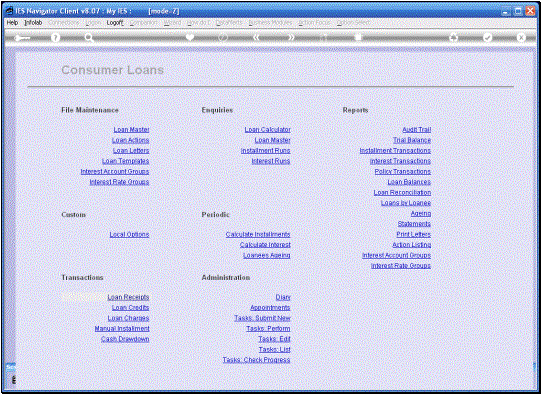Viewport: 541px width, 394px height.
Task: Open Loan Master under File Maintenance
Action: point(131,129)
